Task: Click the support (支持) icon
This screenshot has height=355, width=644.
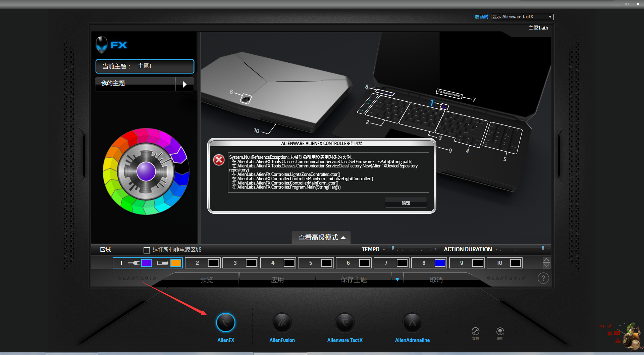Action: click(475, 331)
